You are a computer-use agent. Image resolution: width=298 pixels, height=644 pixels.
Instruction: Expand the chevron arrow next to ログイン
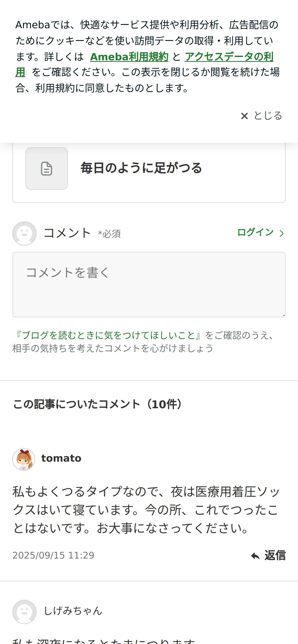pos(281,233)
